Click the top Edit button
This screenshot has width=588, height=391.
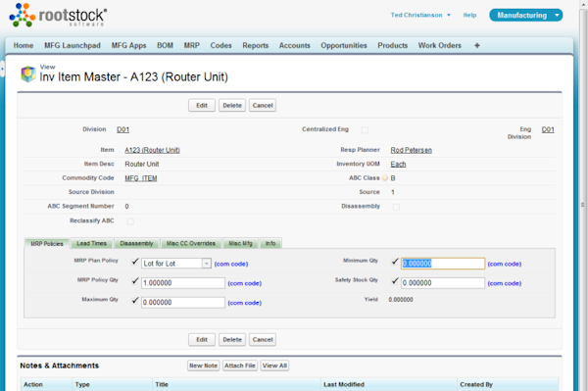pyautogui.click(x=202, y=105)
